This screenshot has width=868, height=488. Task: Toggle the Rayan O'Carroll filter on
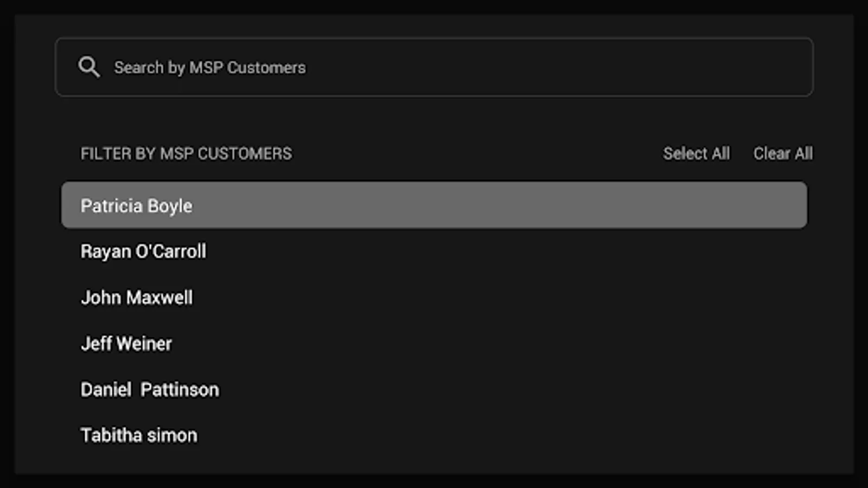[x=143, y=252]
